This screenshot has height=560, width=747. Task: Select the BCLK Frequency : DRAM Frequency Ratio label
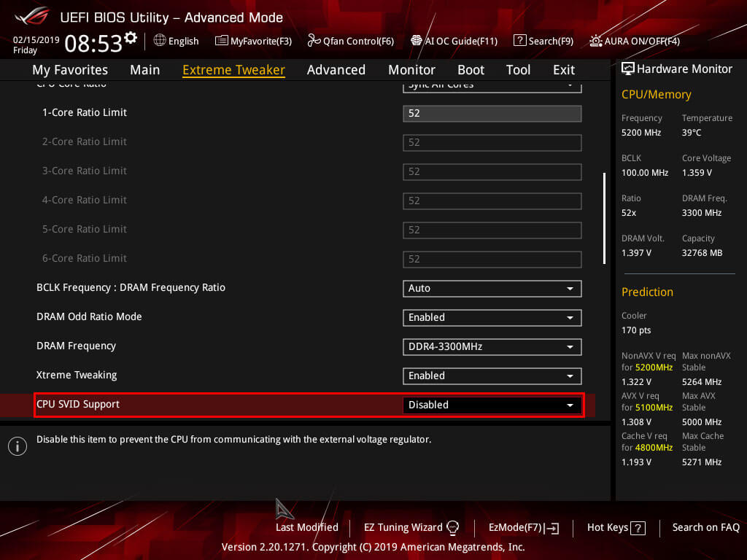tap(131, 287)
